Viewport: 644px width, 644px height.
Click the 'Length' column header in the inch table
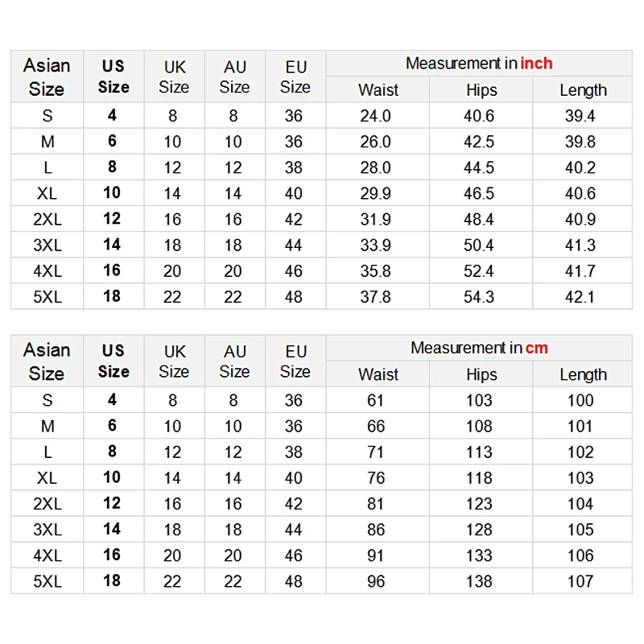583,90
